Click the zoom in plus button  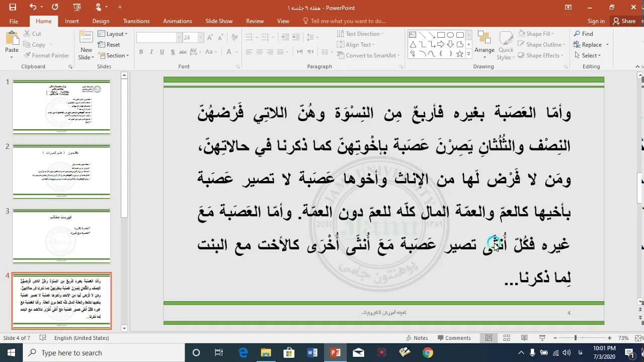coord(609,338)
